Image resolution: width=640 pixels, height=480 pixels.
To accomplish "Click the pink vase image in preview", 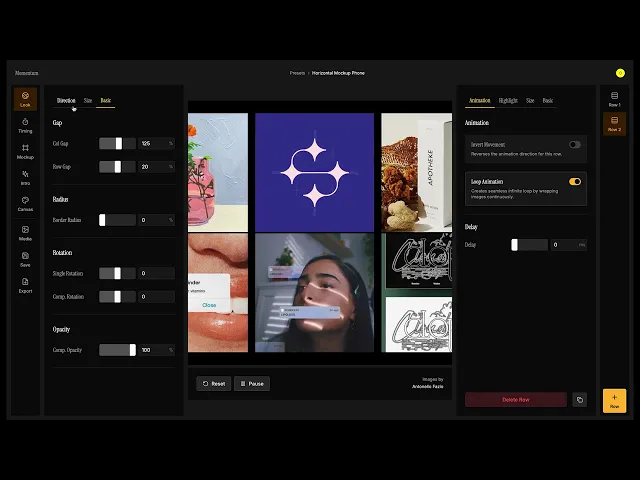I will click(218, 172).
